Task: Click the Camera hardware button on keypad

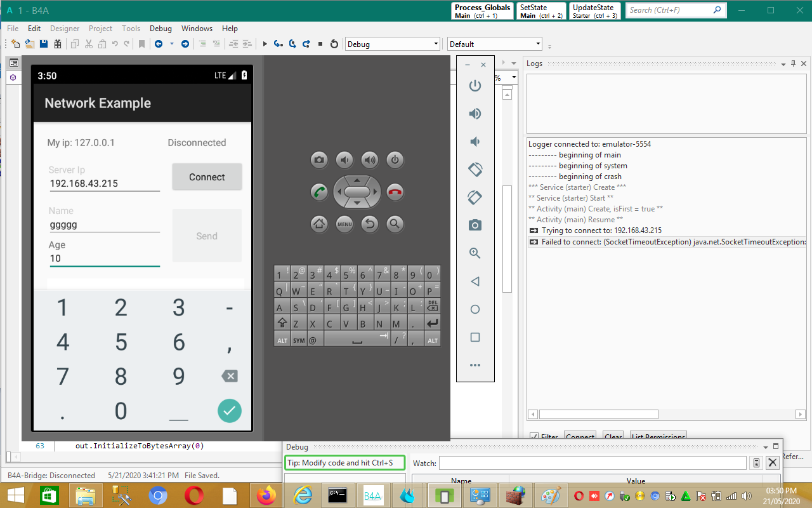Action: click(x=319, y=159)
